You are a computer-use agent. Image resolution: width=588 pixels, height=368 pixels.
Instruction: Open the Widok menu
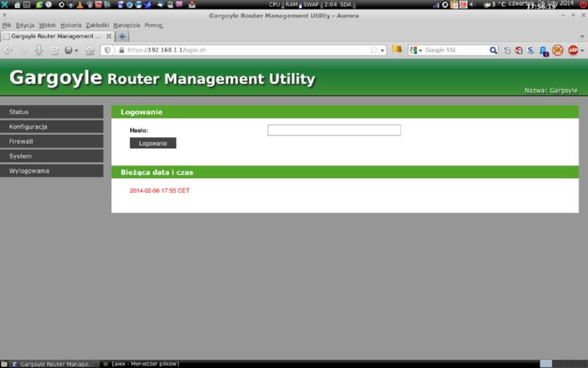tap(47, 25)
